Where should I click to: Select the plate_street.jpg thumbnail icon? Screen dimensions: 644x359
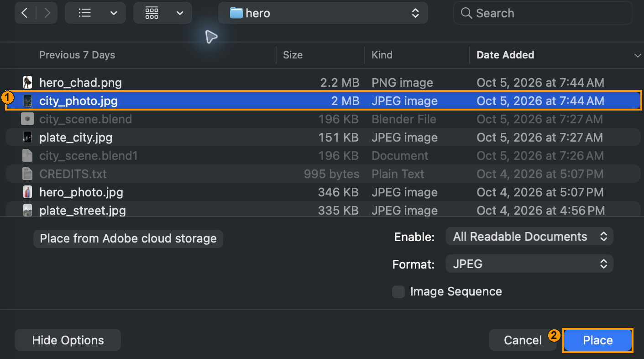[28, 211]
